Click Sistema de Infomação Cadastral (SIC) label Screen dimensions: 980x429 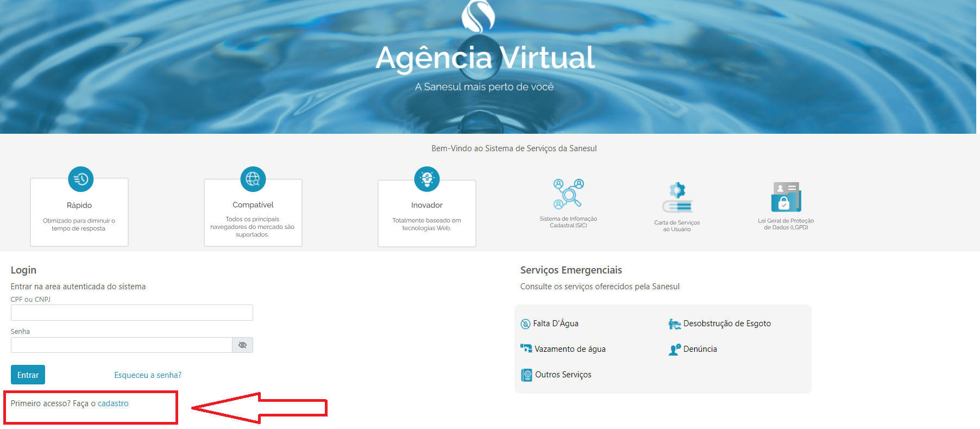[x=568, y=222]
